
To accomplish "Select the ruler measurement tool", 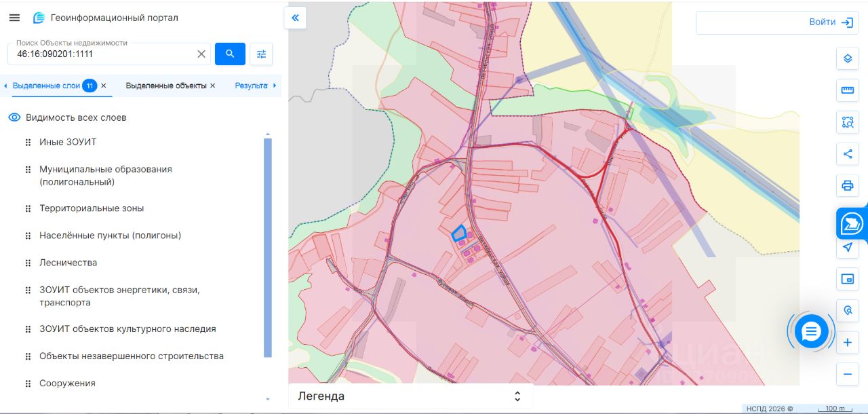I will click(847, 90).
